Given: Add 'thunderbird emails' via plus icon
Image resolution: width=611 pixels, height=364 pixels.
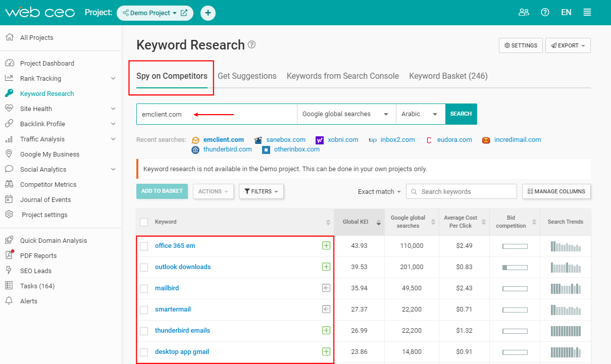Looking at the screenshot, I should [326, 331].
